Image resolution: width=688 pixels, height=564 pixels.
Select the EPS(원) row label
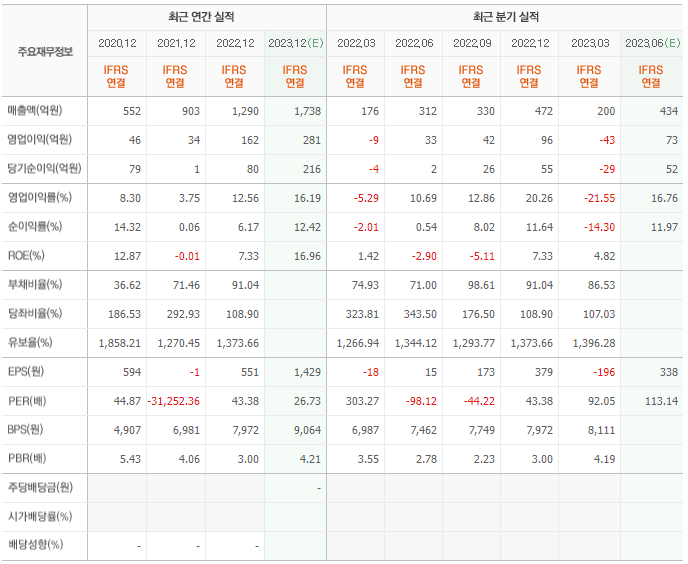(x=26, y=372)
